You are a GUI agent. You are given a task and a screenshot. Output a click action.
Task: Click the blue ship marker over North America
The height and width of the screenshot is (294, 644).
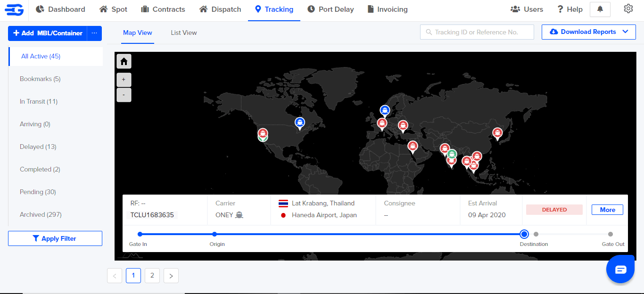tap(300, 123)
